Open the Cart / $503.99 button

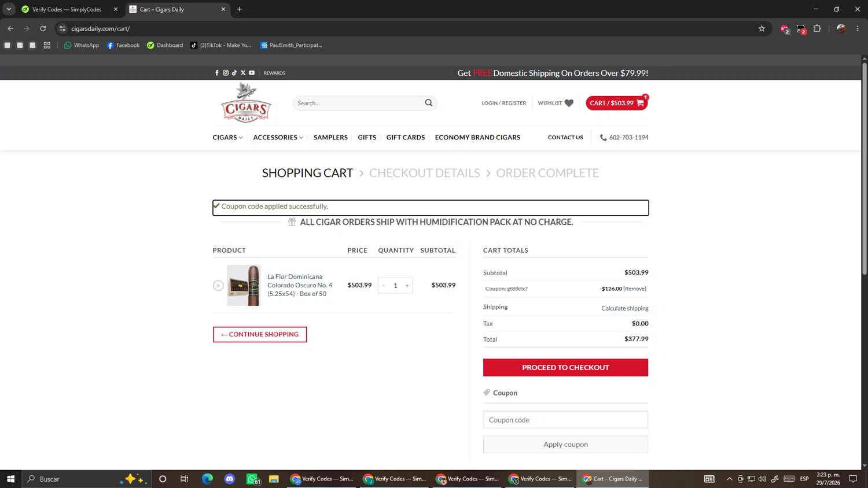coord(616,103)
